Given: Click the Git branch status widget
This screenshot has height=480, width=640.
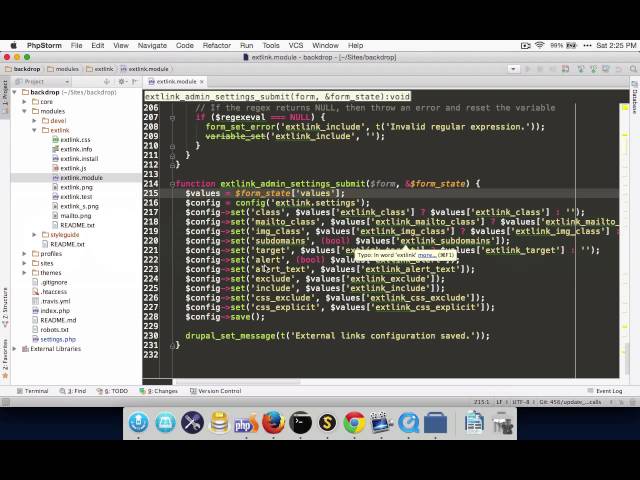Looking at the screenshot, I should click(570, 402).
